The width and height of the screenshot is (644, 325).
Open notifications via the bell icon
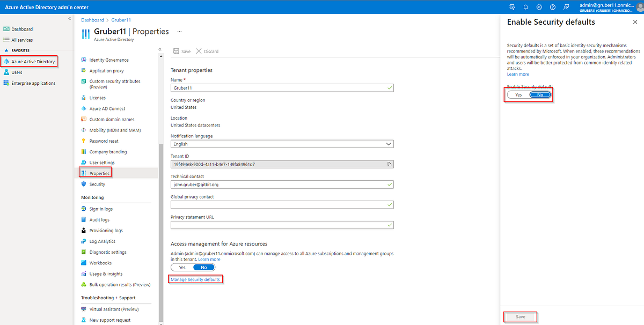pyautogui.click(x=526, y=7)
